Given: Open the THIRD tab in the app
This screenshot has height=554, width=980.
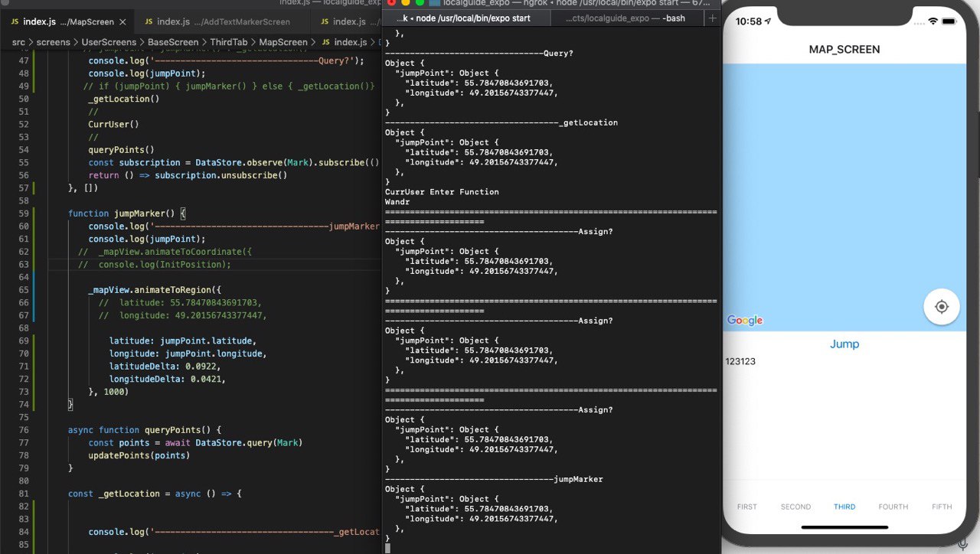Looking at the screenshot, I should pos(844,507).
